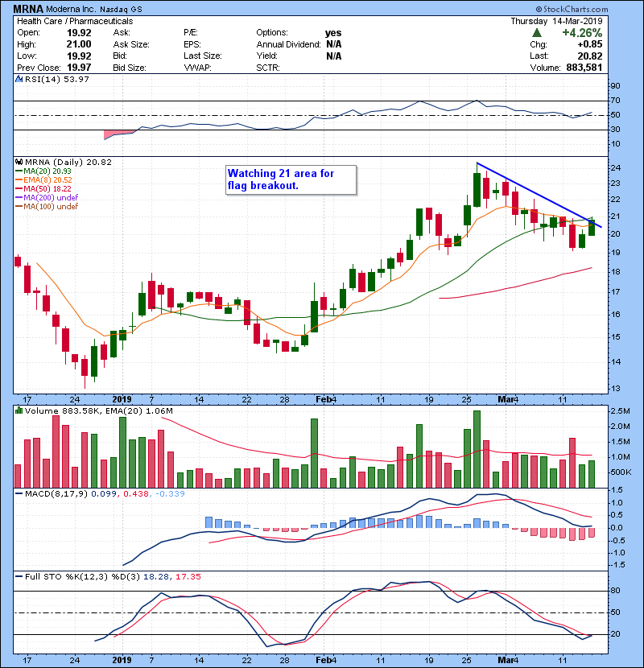This screenshot has height=668, width=644.
Task: Click the Thursday 14-Mar-2019 date
Action: (x=556, y=21)
